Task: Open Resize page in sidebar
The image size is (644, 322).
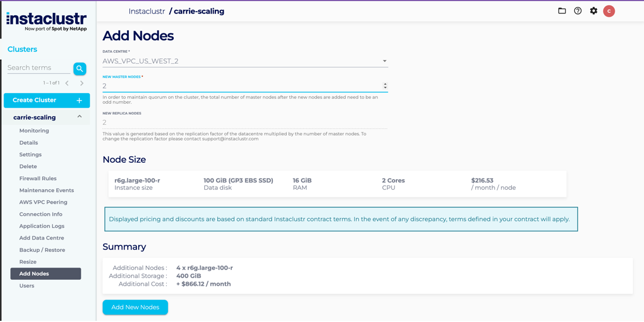Action: point(28,262)
